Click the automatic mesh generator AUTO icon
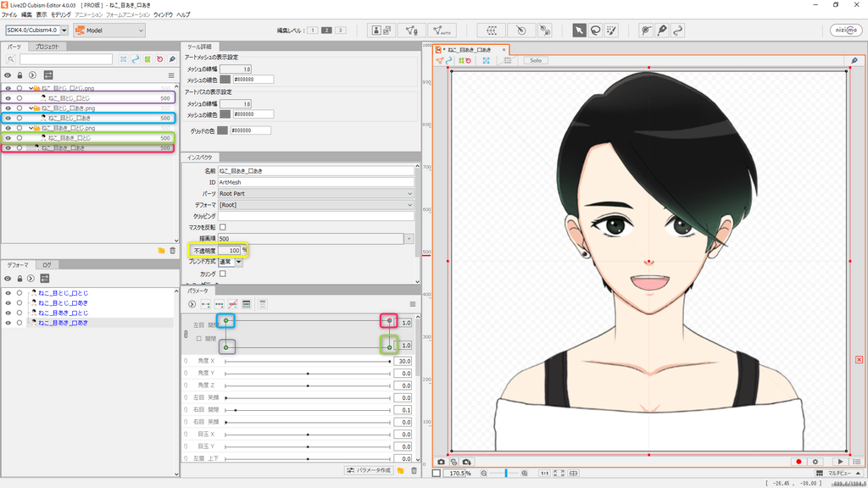 coord(442,30)
